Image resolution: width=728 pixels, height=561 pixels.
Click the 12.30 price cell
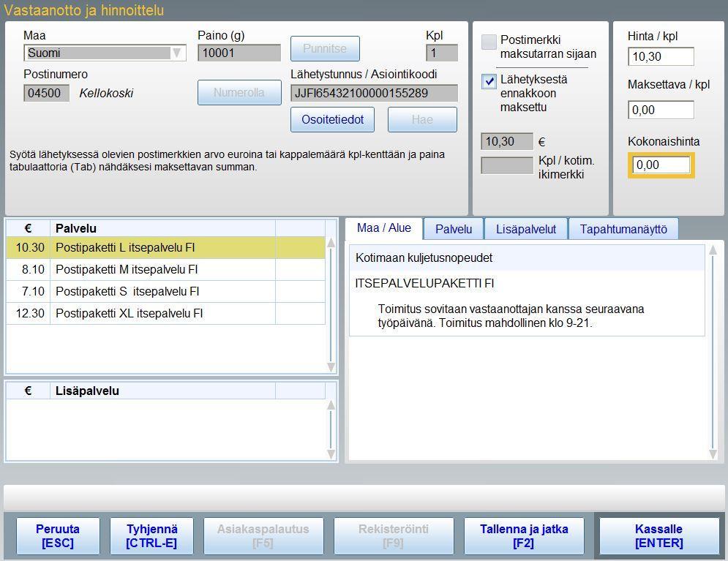pyautogui.click(x=29, y=313)
